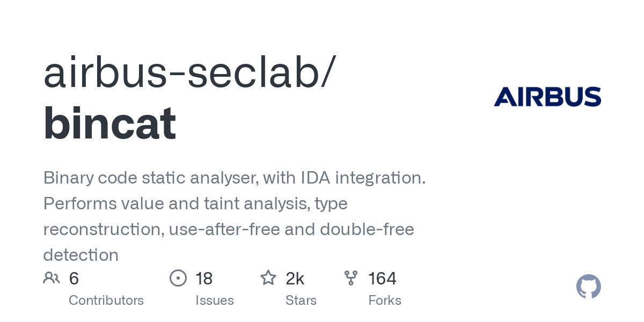This screenshot has width=644, height=322.
Task: Click the "Binary code static analyser" description line
Action: click(235, 178)
